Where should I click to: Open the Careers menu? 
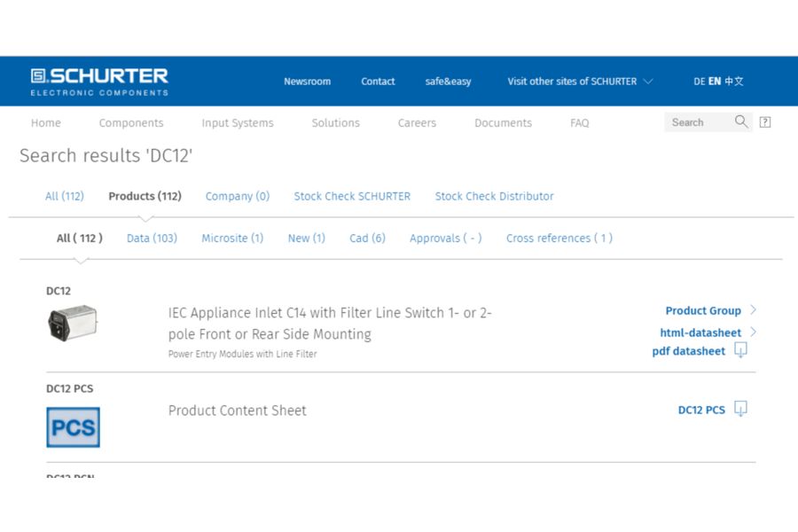point(417,122)
